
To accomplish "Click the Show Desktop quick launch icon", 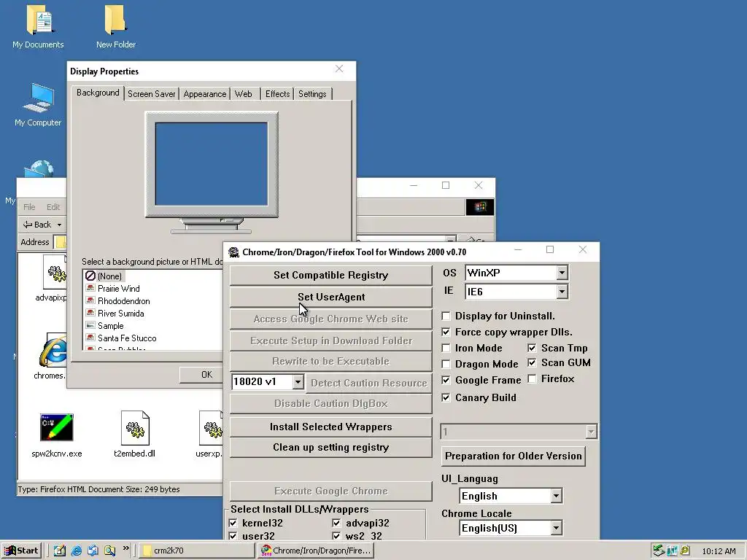I will point(60,551).
